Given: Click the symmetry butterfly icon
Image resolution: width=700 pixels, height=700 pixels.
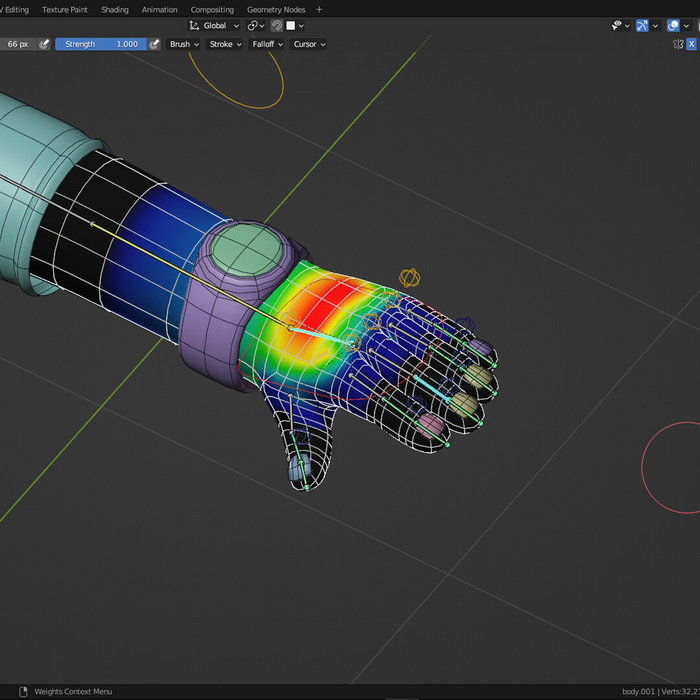Looking at the screenshot, I should pyautogui.click(x=678, y=44).
